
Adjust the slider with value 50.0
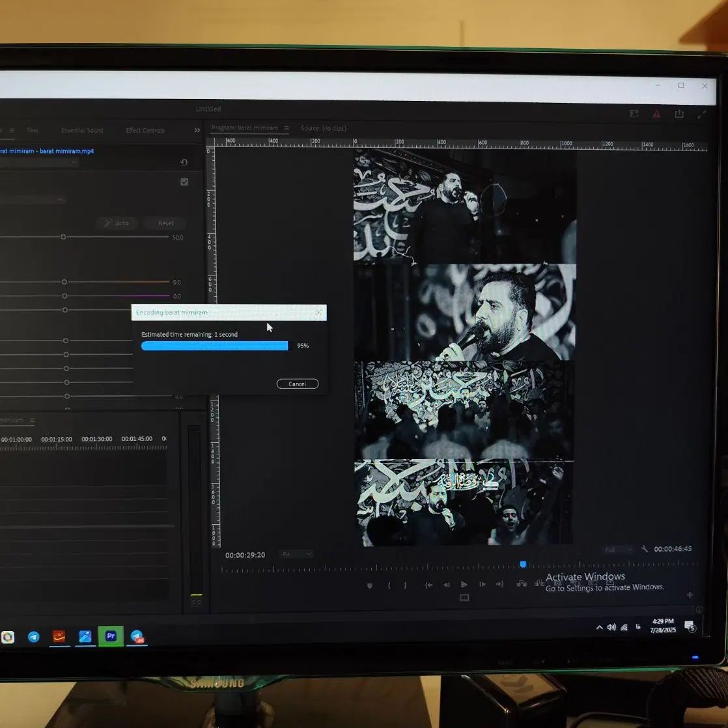coord(63,237)
